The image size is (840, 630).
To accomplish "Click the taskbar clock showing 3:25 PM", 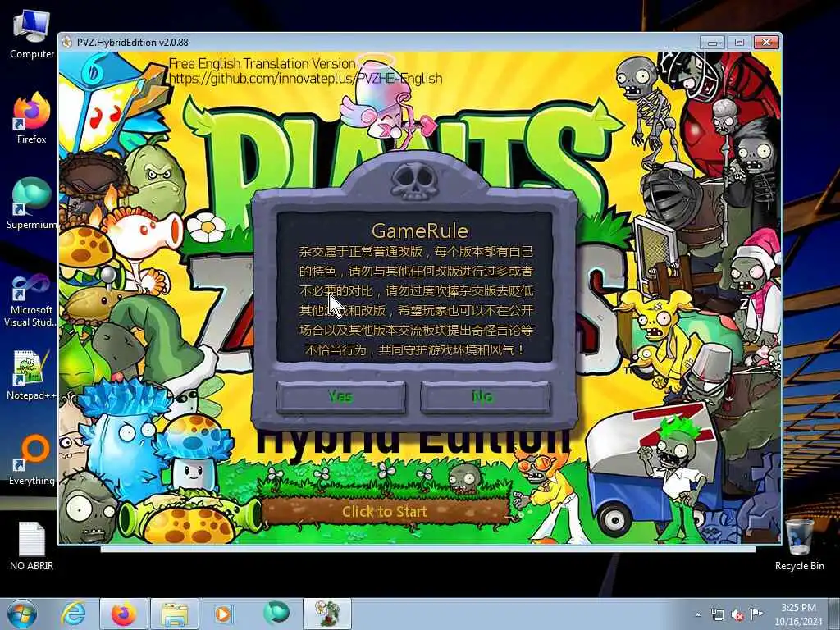I will click(x=798, y=614).
